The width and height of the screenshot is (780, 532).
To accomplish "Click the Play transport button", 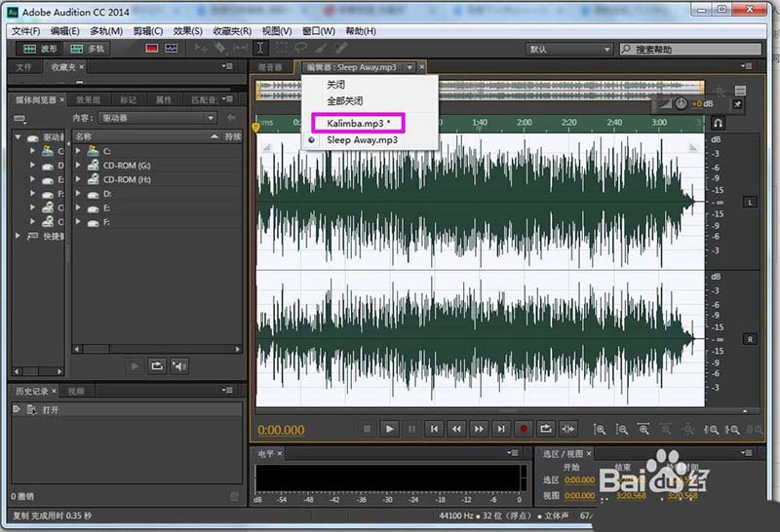I will [389, 429].
